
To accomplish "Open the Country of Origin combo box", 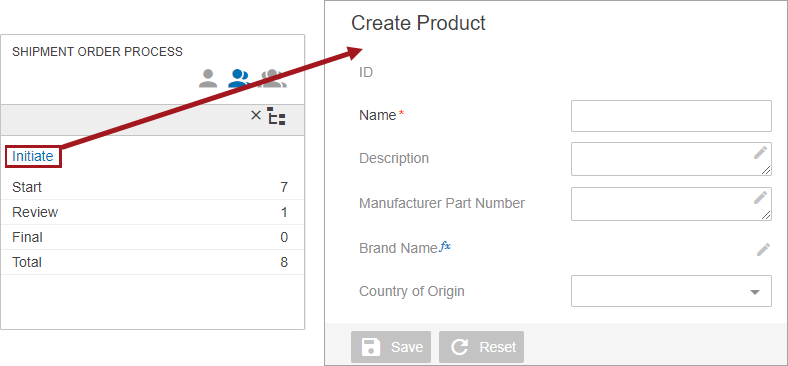I will [x=671, y=291].
